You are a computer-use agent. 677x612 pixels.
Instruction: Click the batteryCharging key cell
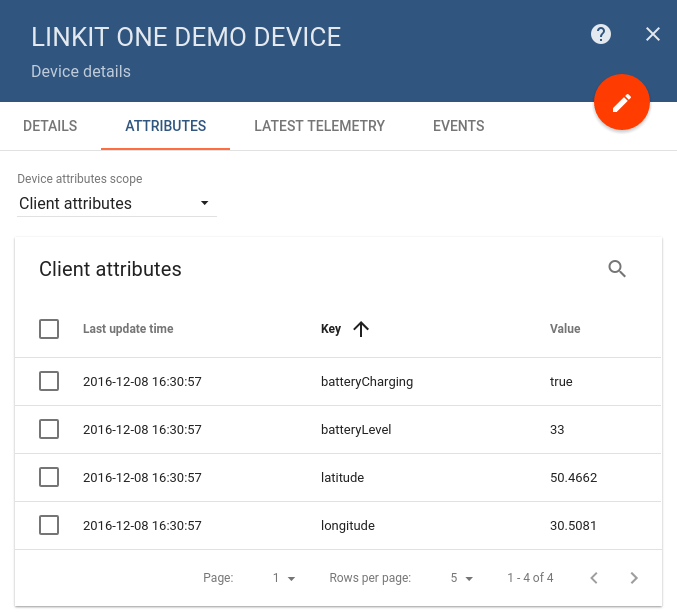[367, 382]
